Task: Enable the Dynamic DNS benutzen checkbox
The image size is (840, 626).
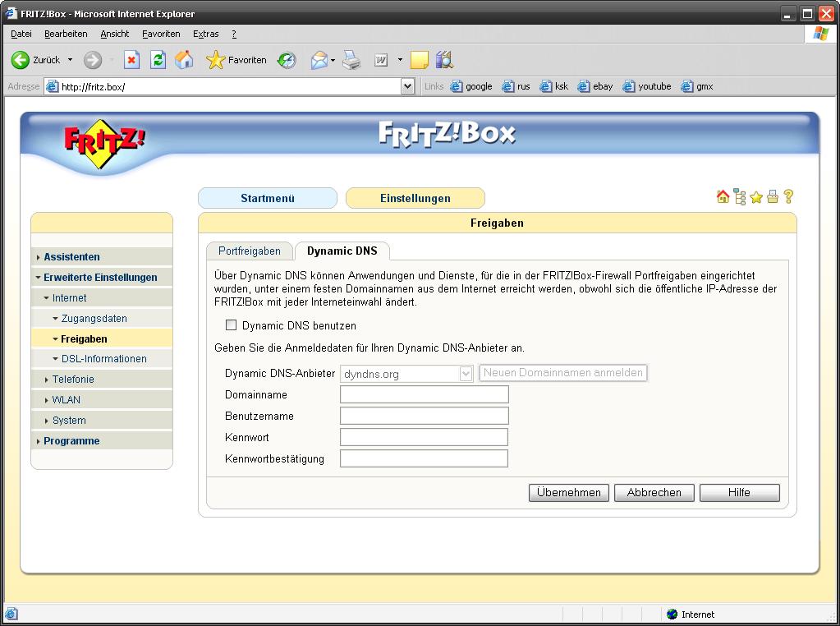Action: coord(231,325)
